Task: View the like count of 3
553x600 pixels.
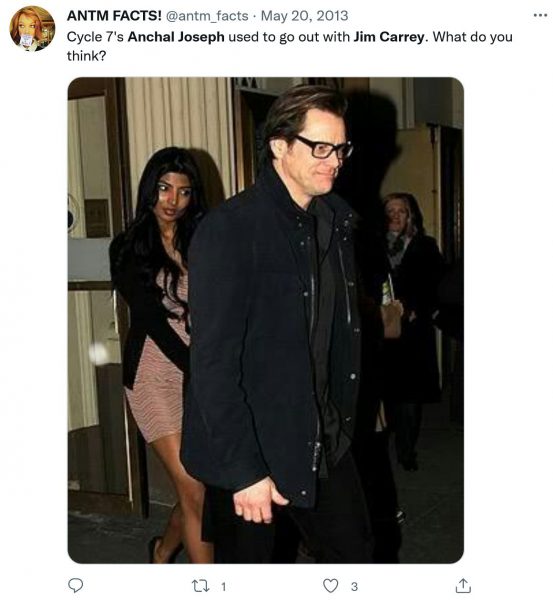Action: pos(354,586)
